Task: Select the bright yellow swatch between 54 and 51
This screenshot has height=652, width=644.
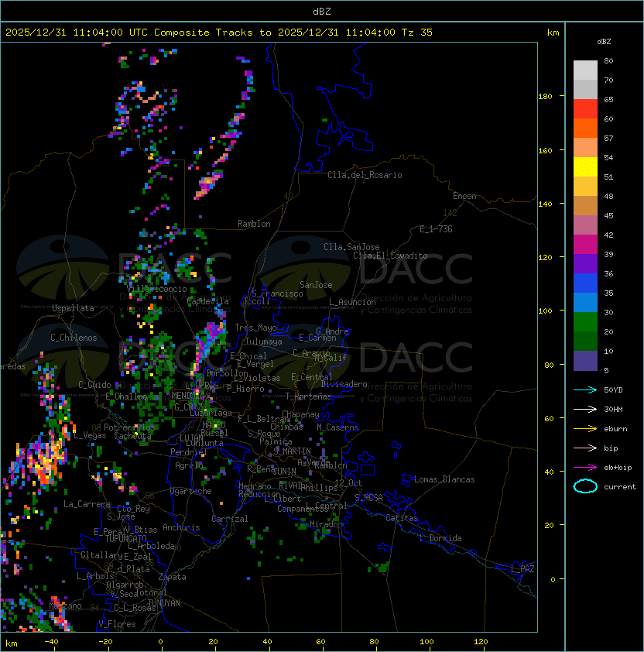Action: (585, 166)
